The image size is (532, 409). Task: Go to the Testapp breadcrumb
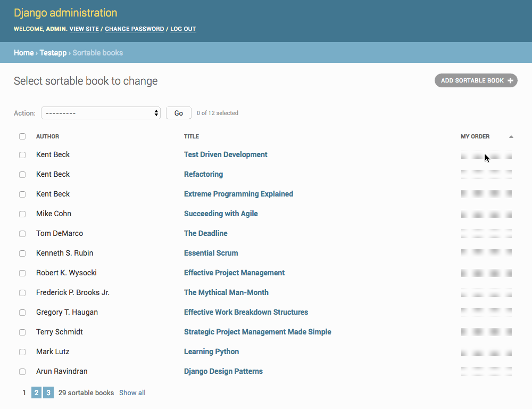[53, 53]
